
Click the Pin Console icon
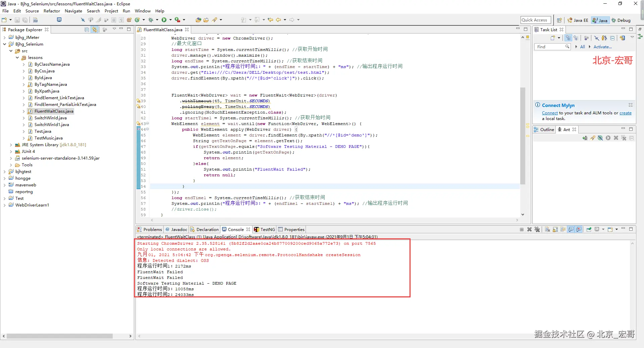(x=589, y=230)
